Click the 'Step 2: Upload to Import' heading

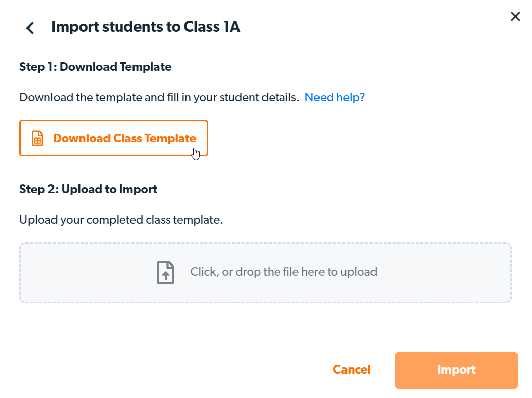click(x=88, y=189)
